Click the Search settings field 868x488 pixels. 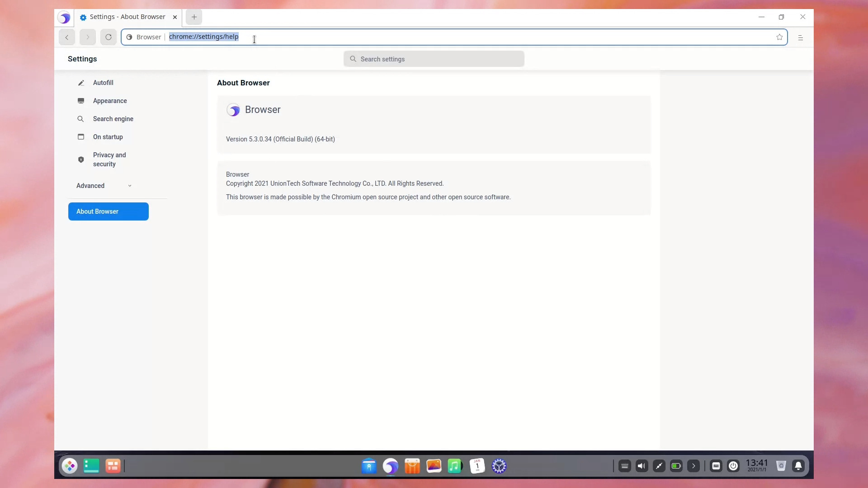(x=434, y=59)
